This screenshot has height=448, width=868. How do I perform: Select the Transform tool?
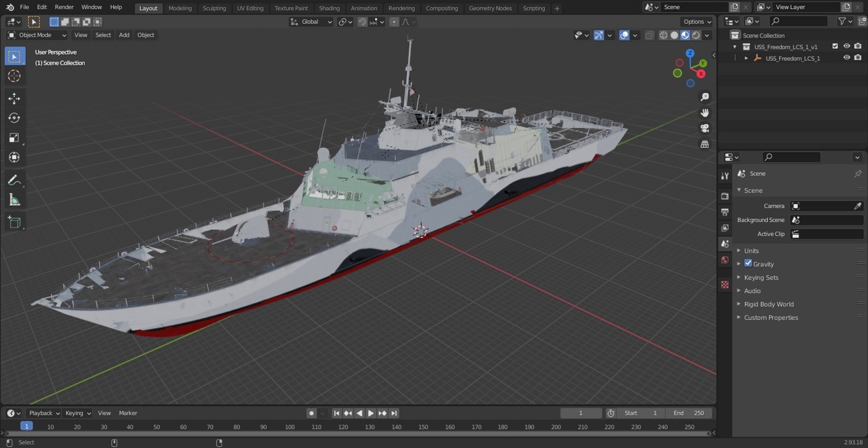[14, 157]
